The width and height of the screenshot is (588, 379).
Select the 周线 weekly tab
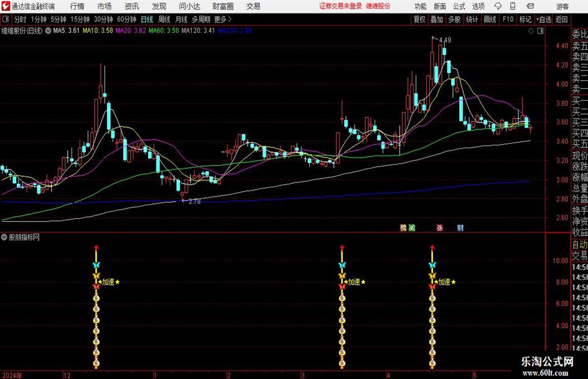point(164,19)
